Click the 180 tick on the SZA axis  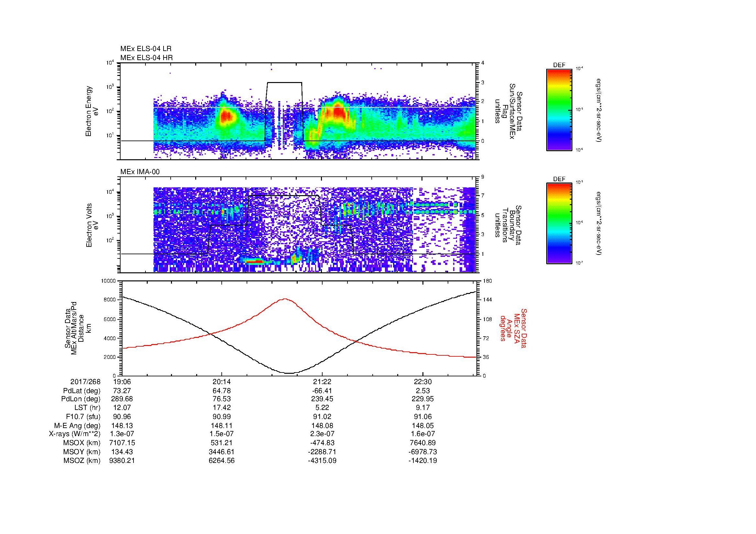(487, 281)
